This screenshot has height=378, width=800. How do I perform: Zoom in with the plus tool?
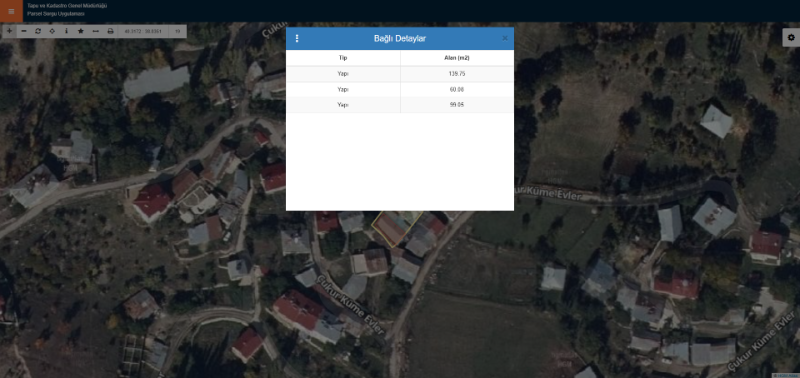point(9,31)
